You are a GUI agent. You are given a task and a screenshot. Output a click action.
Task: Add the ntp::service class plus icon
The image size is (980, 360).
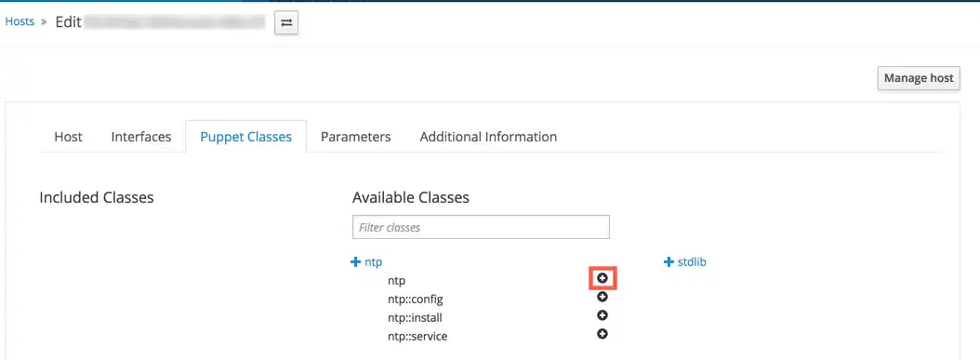pyautogui.click(x=603, y=334)
